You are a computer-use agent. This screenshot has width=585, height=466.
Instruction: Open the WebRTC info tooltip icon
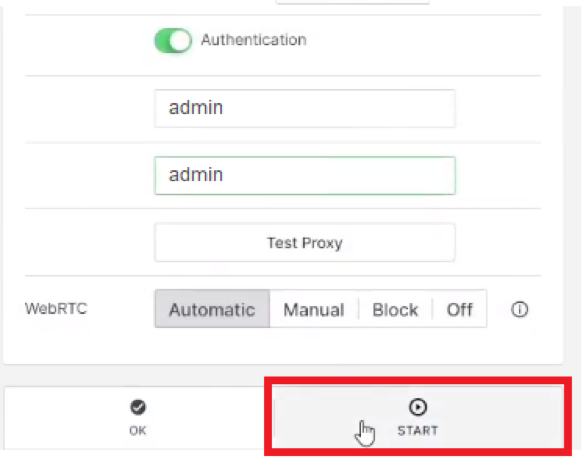pyautogui.click(x=519, y=309)
